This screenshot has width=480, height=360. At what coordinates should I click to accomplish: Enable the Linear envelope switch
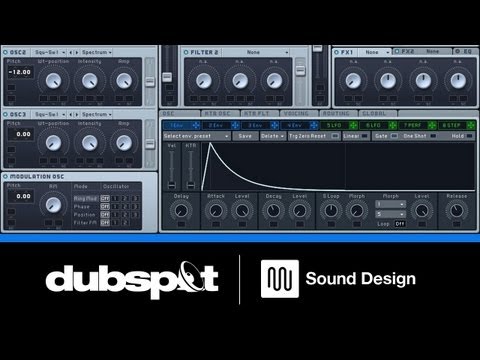click(x=364, y=136)
